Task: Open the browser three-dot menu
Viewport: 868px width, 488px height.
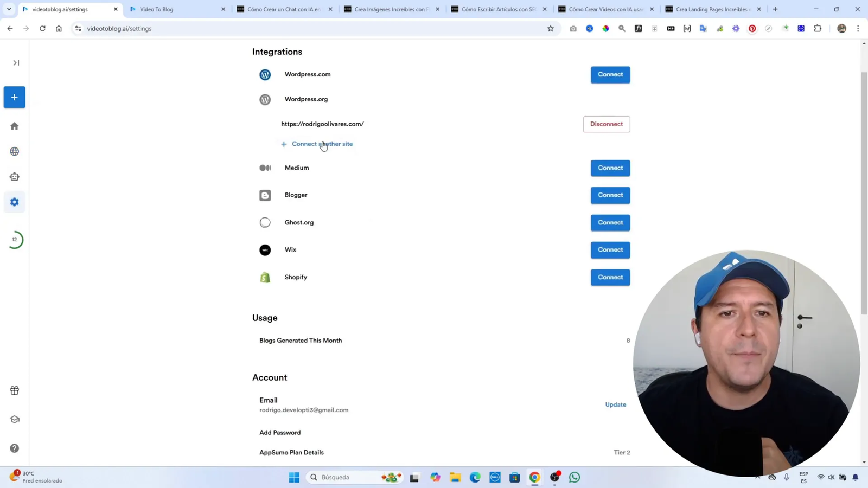Action: coord(858,28)
